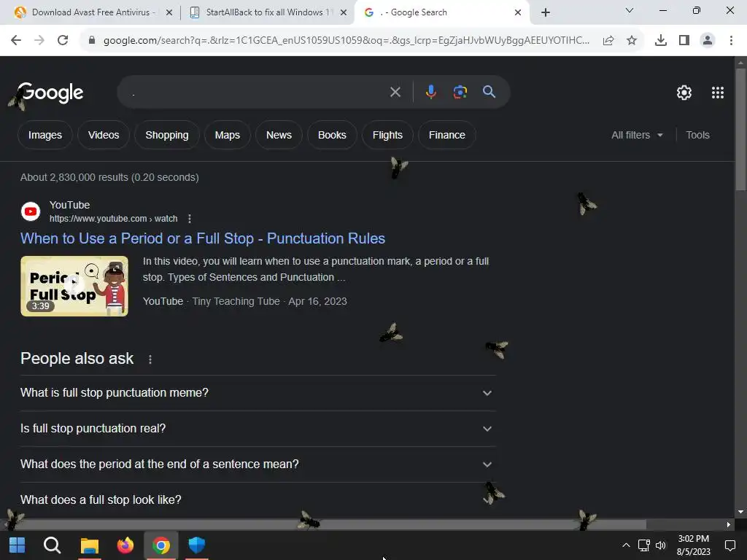Open a new browser tab
747x560 pixels.
click(x=546, y=12)
